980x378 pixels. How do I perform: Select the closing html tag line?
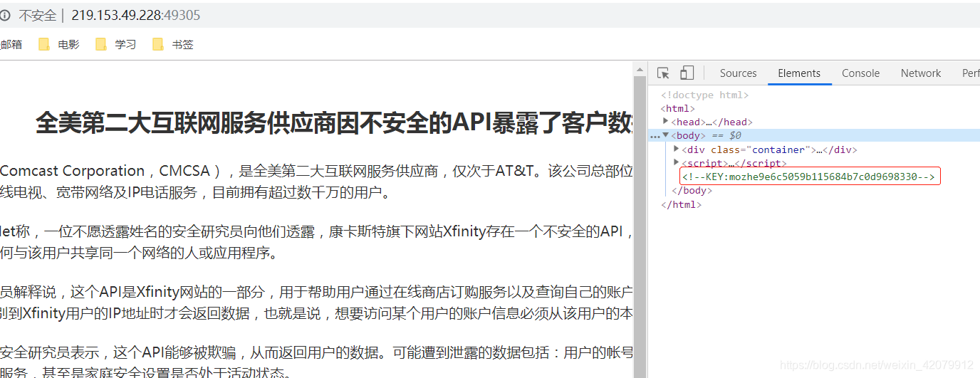point(682,204)
